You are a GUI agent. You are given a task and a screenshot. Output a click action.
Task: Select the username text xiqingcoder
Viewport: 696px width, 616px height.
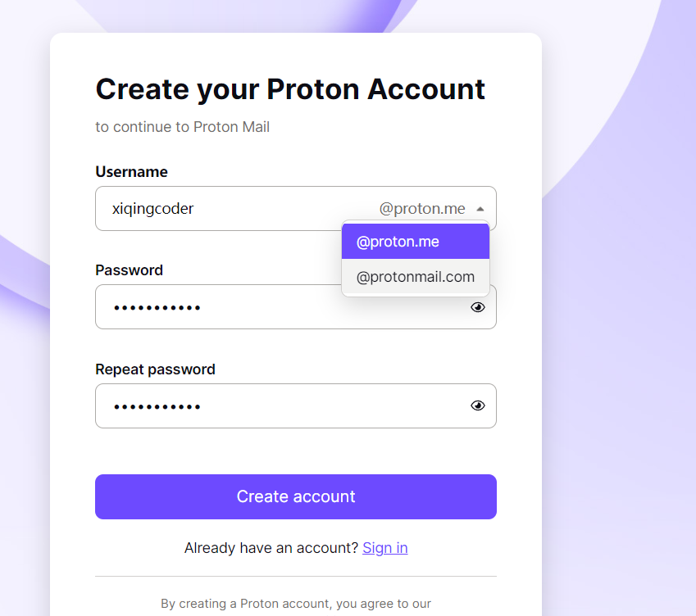[152, 208]
